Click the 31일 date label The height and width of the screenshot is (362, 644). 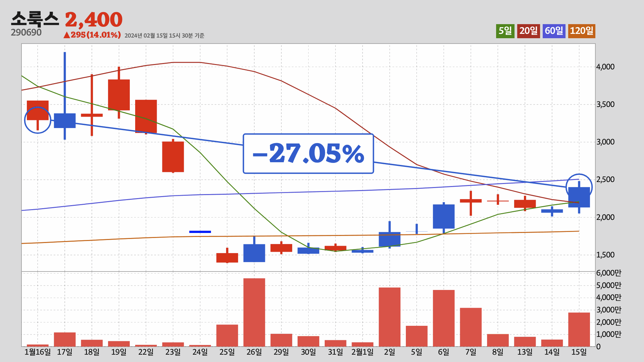(x=335, y=352)
